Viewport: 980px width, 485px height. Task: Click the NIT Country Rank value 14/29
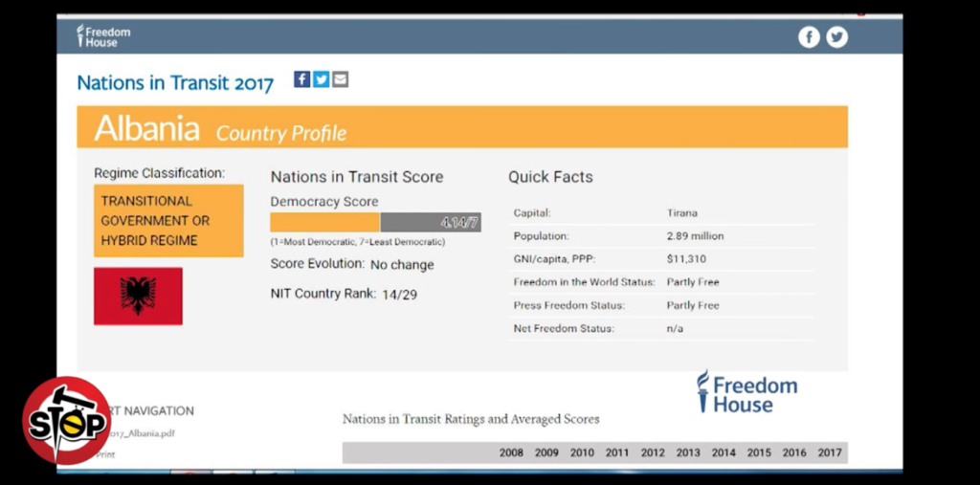399,295
